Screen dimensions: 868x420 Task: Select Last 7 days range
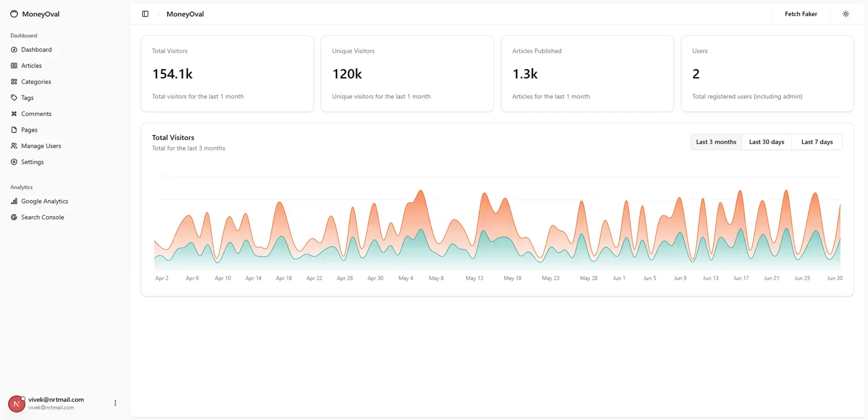coord(817,141)
